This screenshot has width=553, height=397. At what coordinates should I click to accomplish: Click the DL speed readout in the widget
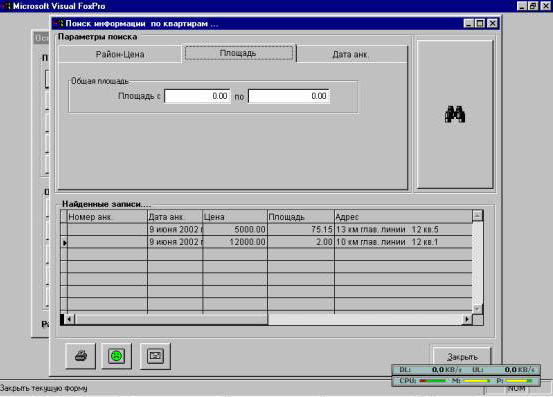tap(430, 370)
